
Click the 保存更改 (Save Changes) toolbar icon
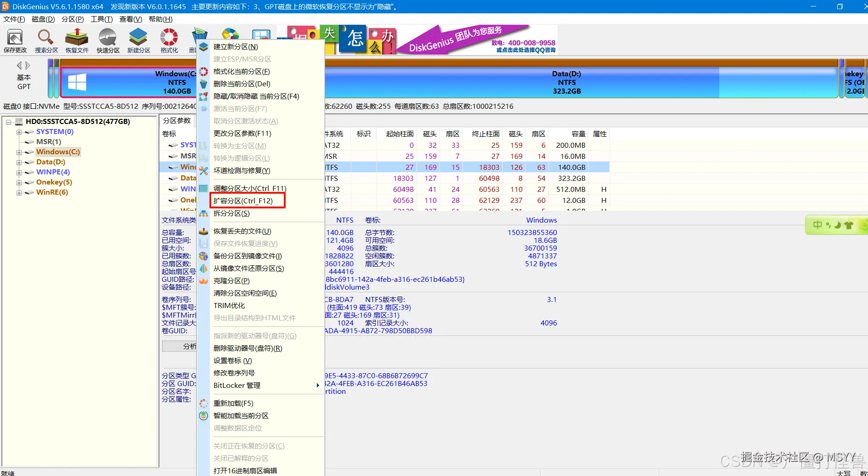[x=15, y=41]
